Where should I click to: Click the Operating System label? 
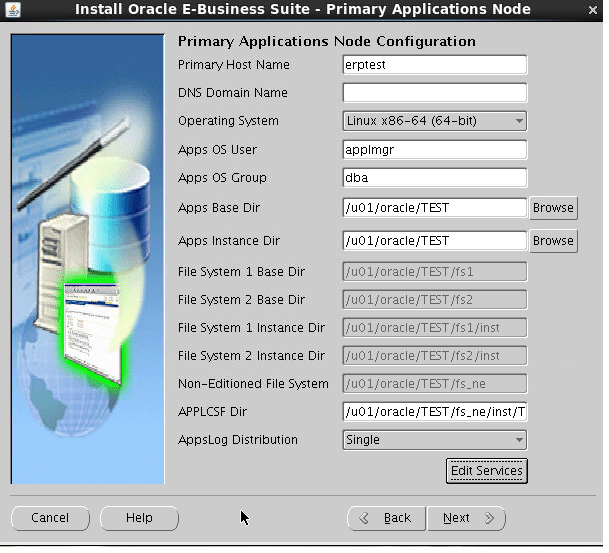[x=228, y=121]
